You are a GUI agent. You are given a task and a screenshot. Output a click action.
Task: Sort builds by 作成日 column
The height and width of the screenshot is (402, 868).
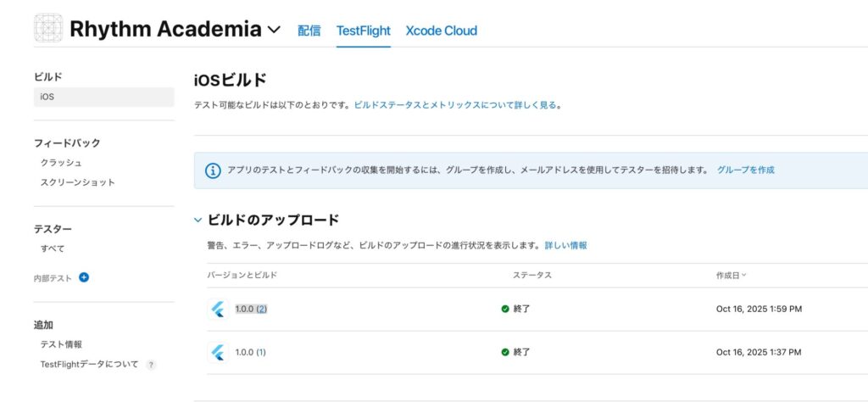[731, 276]
